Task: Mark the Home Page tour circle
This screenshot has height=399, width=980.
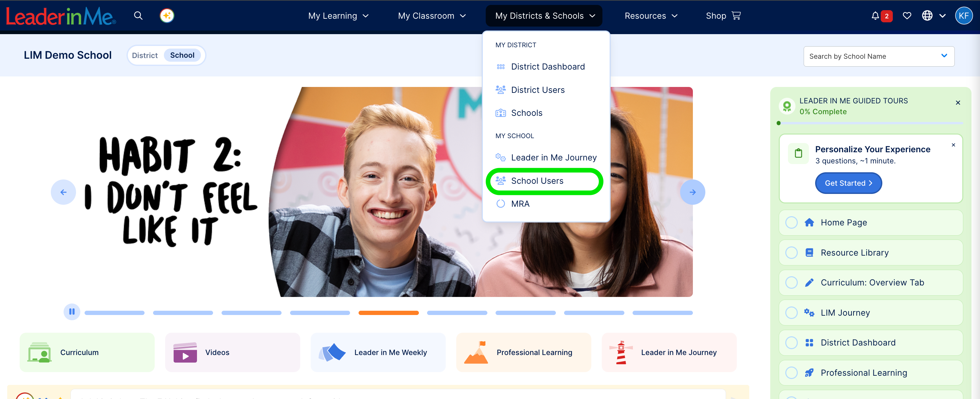Action: [x=791, y=222]
